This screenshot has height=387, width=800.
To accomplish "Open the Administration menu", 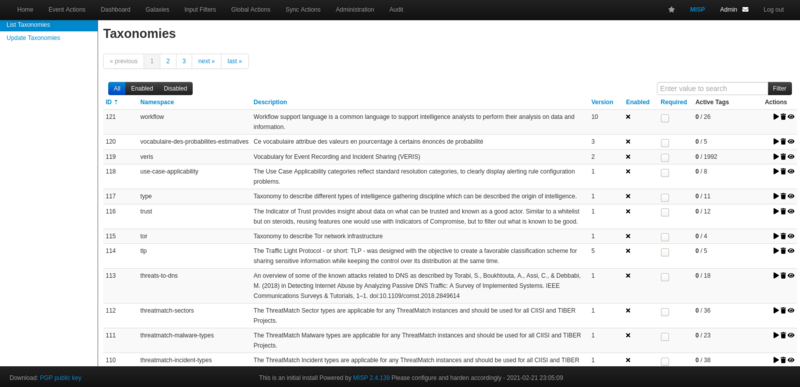I will point(355,10).
